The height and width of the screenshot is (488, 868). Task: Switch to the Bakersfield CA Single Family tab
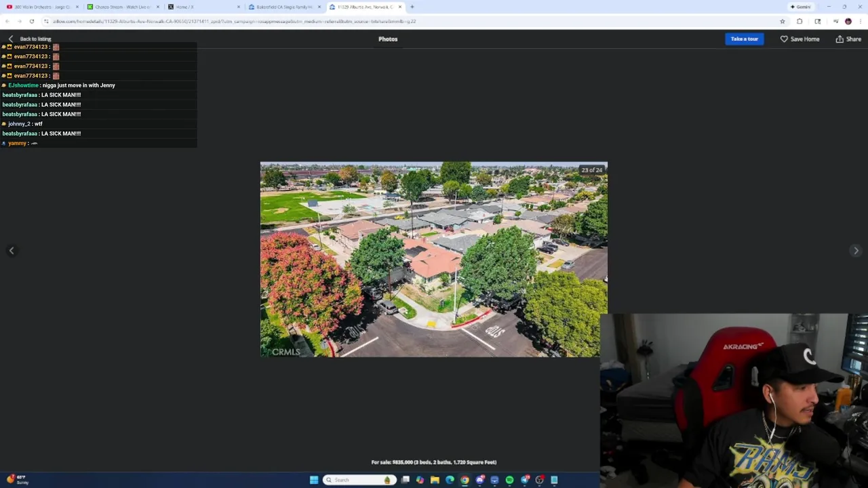[285, 7]
